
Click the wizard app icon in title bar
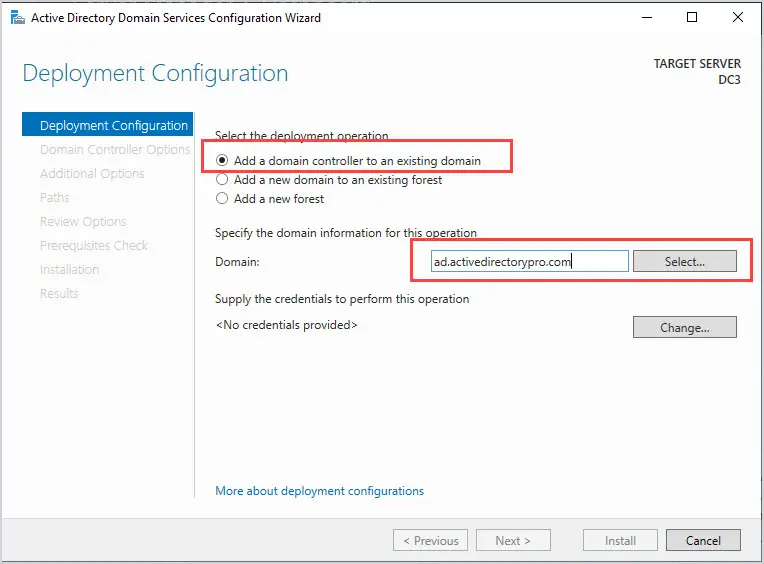click(18, 18)
